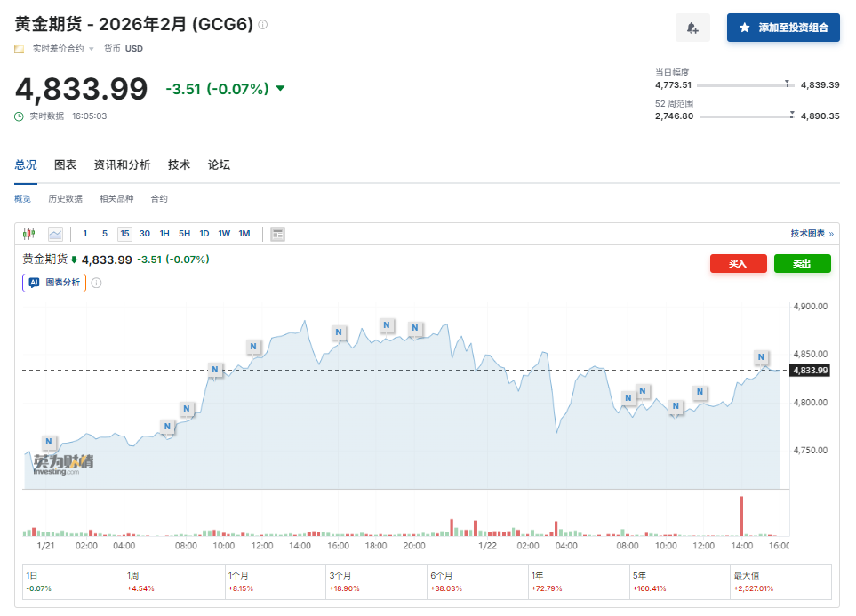Click the AI 图表分析 button

coord(54,283)
